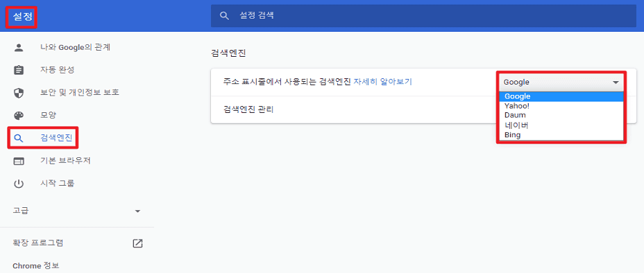
Task: Click the 주소 표시줄에서 사용되는 검색엔진 text
Action: click(x=287, y=82)
